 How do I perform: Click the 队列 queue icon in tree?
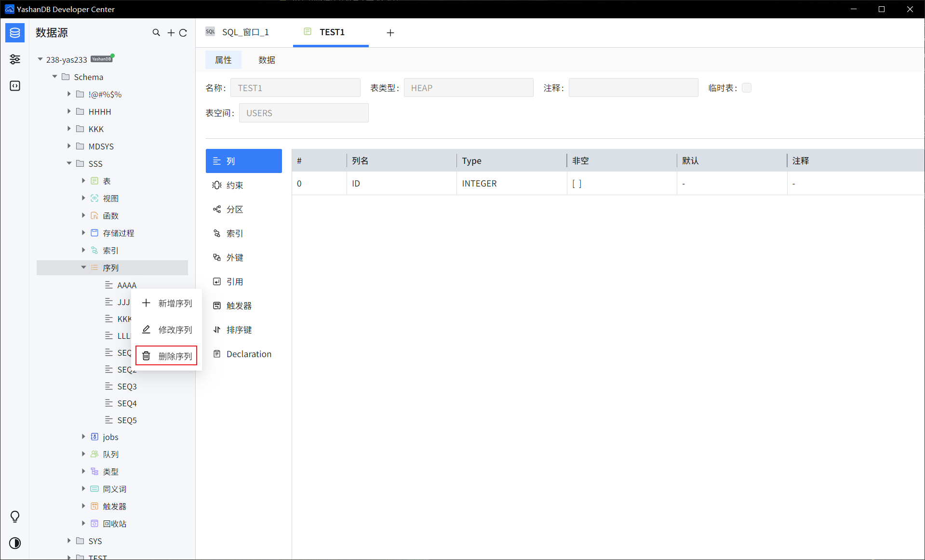click(x=94, y=454)
